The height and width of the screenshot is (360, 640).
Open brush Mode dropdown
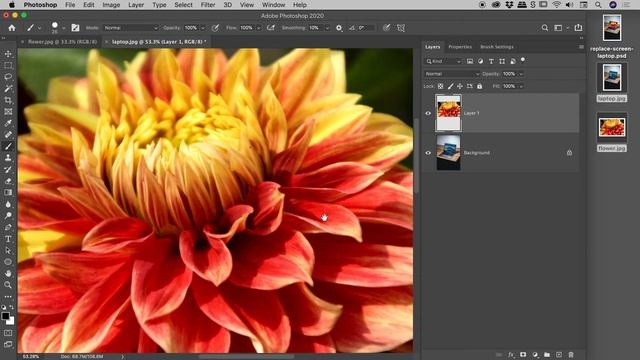click(131, 28)
